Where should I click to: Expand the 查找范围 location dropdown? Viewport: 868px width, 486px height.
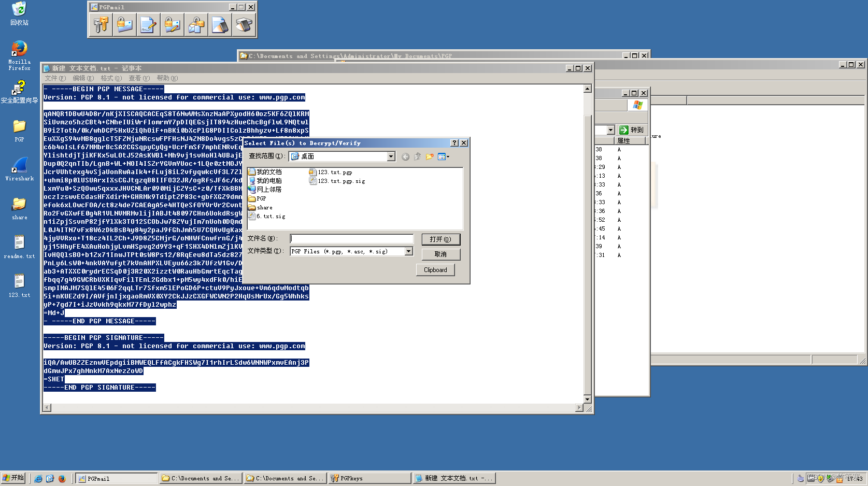pyautogui.click(x=391, y=156)
